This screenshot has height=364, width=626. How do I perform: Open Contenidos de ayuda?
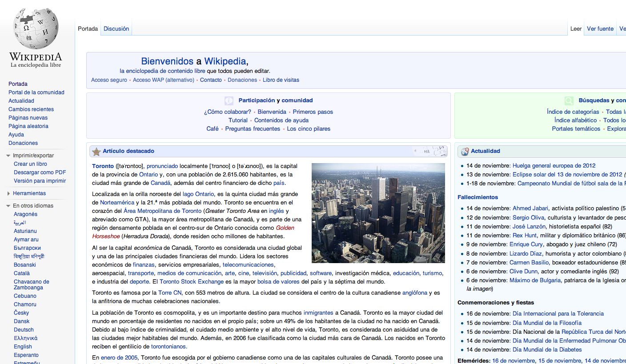(x=281, y=120)
